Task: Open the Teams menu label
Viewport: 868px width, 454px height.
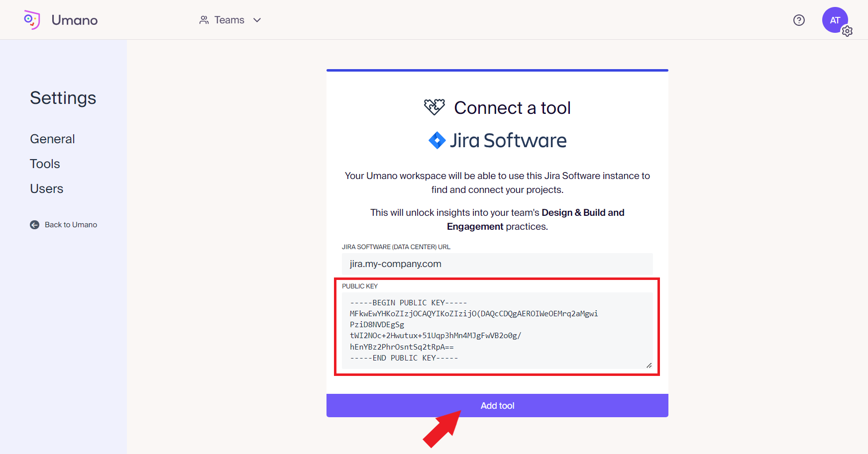Action: [229, 20]
